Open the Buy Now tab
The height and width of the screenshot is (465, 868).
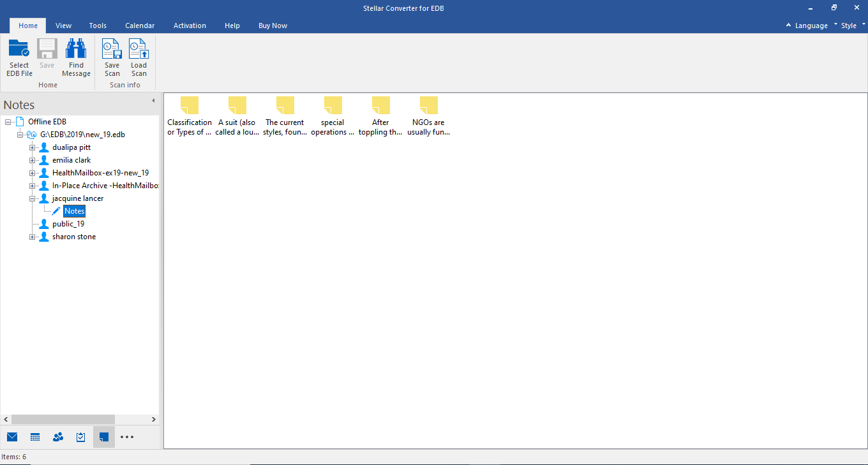(x=273, y=26)
